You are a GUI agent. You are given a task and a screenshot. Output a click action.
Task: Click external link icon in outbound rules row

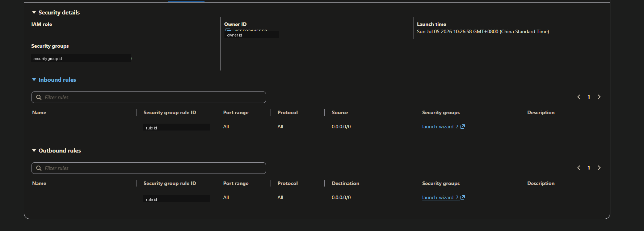coord(463,197)
